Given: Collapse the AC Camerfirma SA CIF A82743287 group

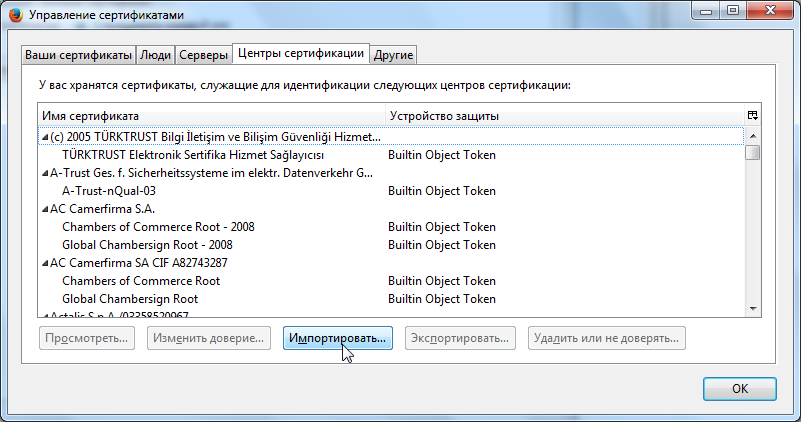Looking at the screenshot, I should pyautogui.click(x=45, y=263).
